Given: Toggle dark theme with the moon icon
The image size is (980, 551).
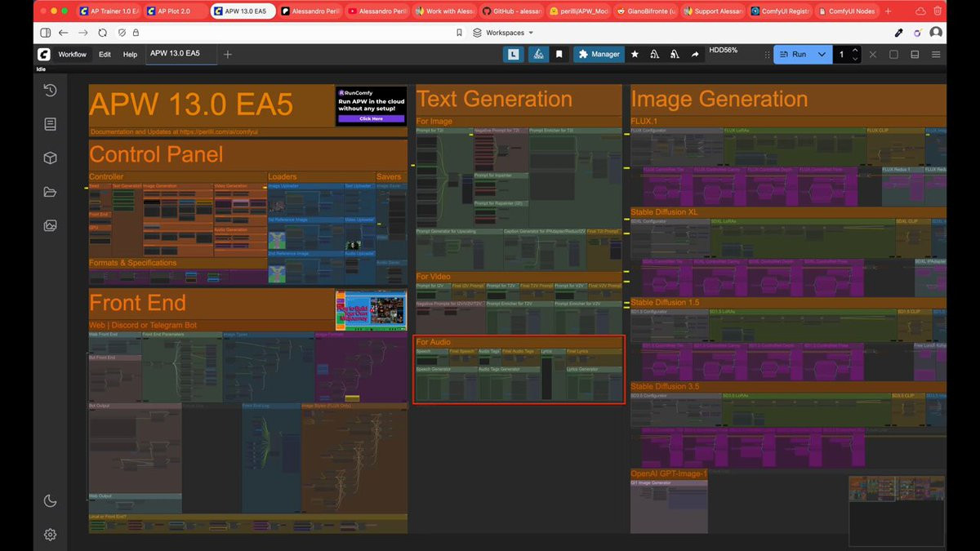Looking at the screenshot, I should [x=50, y=500].
